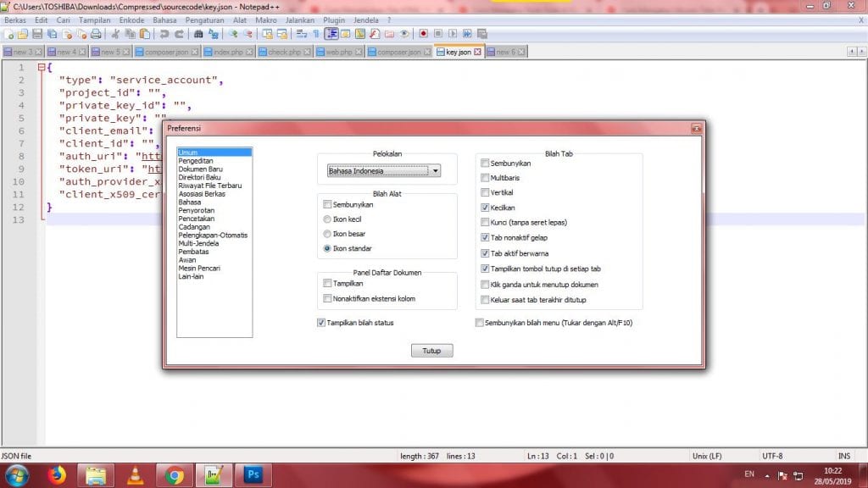Click the Record Macro red-dot icon
Viewport: 868px width, 488px height.
[x=424, y=34]
